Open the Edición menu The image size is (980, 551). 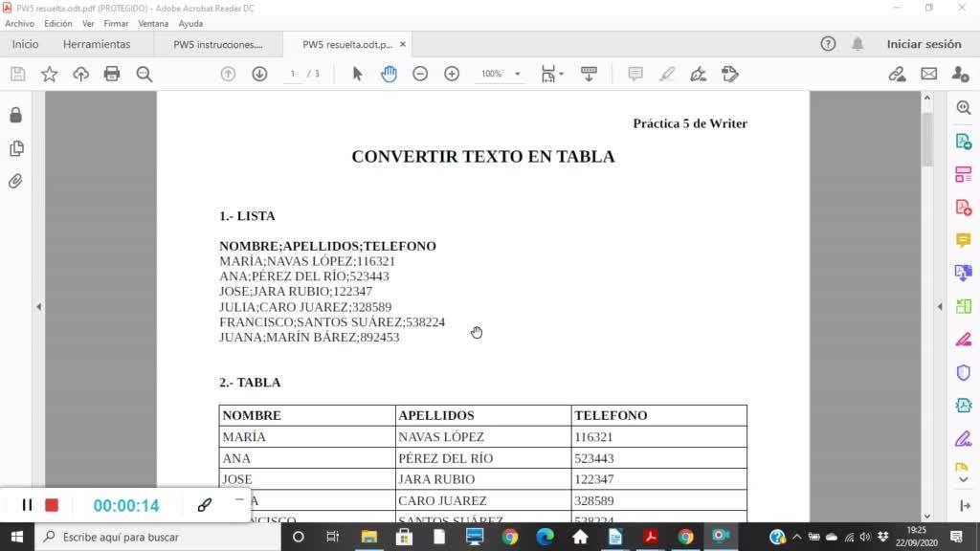[58, 24]
